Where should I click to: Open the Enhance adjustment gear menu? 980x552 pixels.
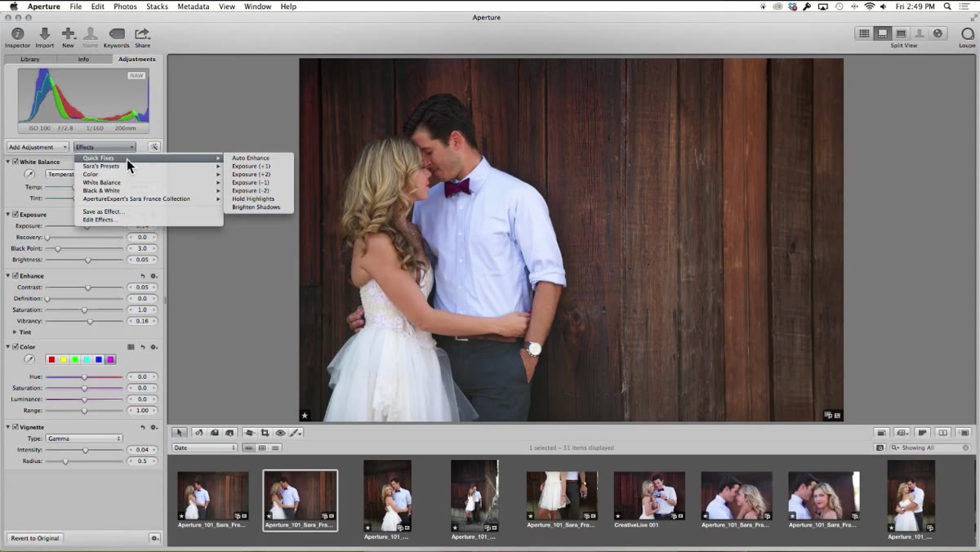[x=154, y=276]
